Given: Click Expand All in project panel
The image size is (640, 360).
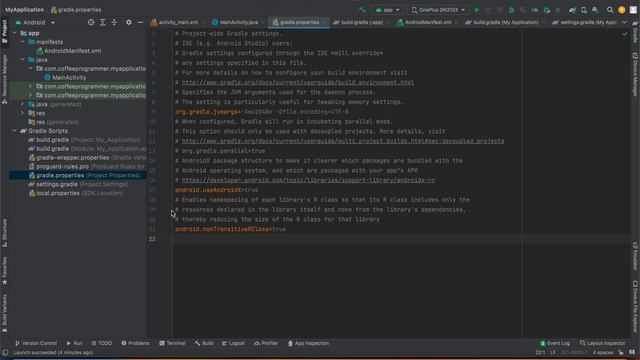Looking at the screenshot, I should point(102,22).
